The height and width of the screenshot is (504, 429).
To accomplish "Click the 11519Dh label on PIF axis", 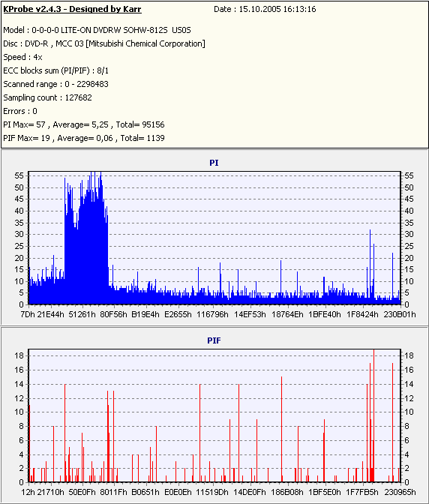I will click(x=212, y=492).
